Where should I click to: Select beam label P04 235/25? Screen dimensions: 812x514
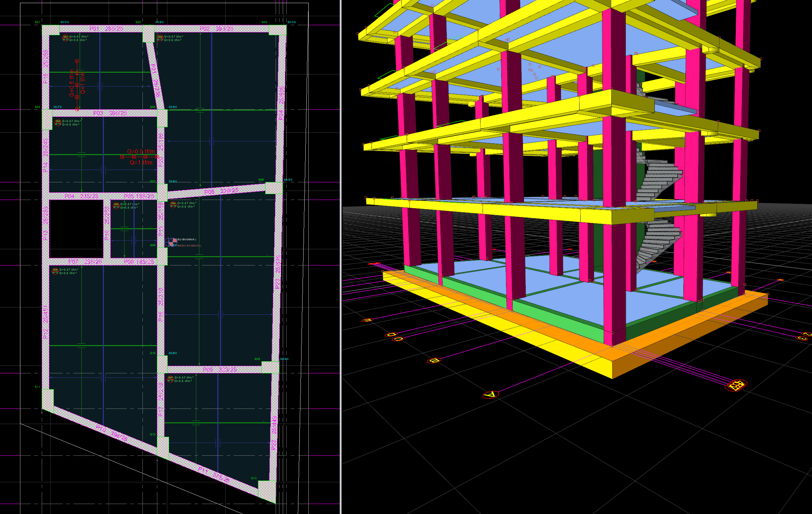(x=81, y=196)
